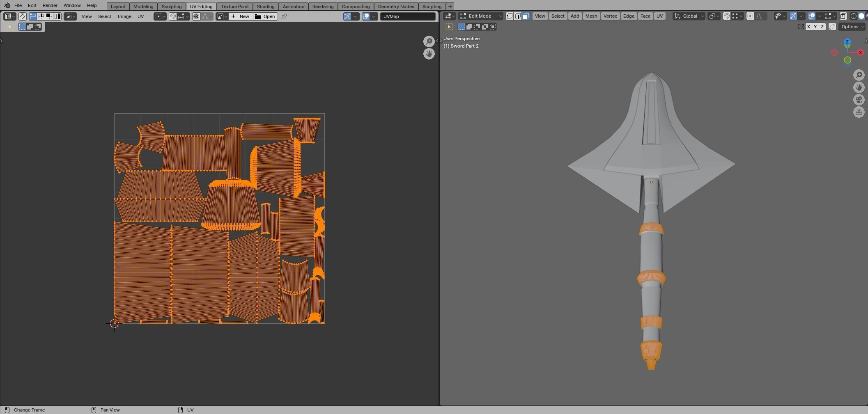868x414 pixels.
Task: Click pan hand gizmo in UV editor
Action: coord(429,54)
